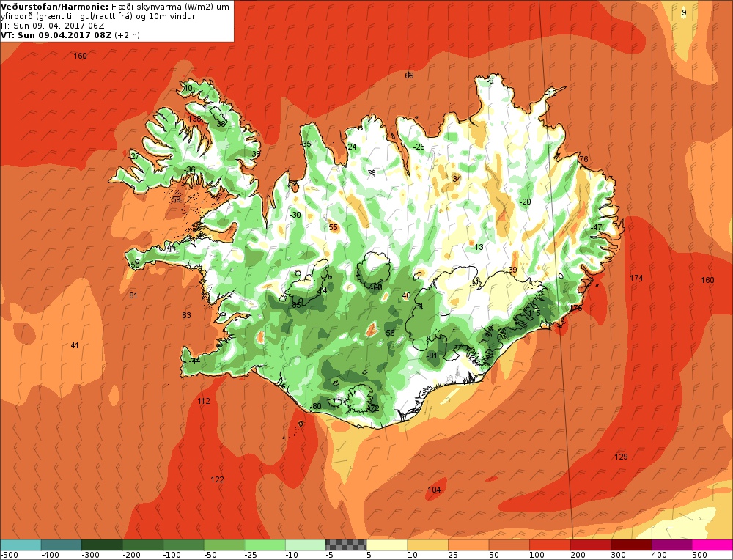Click the legend swatch between 25 and 50
This screenshot has width=733, height=560.
point(468,545)
